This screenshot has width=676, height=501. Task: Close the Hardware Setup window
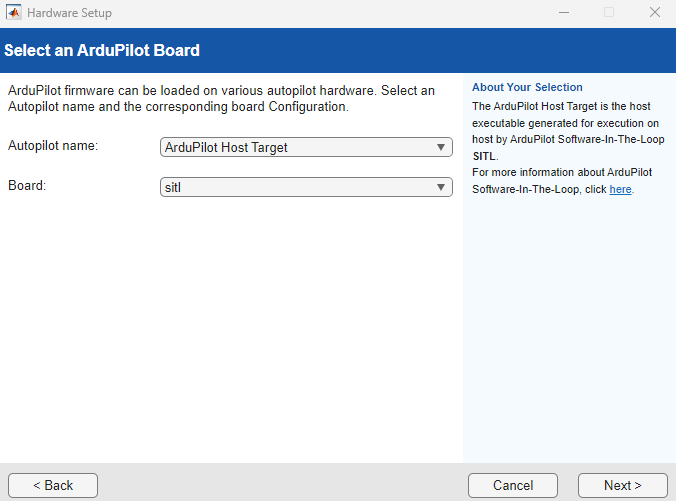(x=655, y=13)
